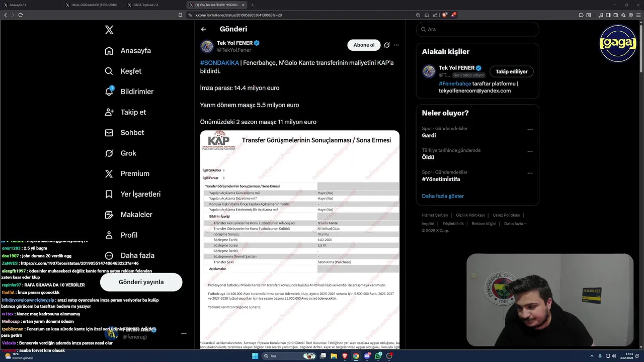This screenshot has height=362, width=644.
Task: Open Reklam bilgisi footer link
Action: (484, 224)
